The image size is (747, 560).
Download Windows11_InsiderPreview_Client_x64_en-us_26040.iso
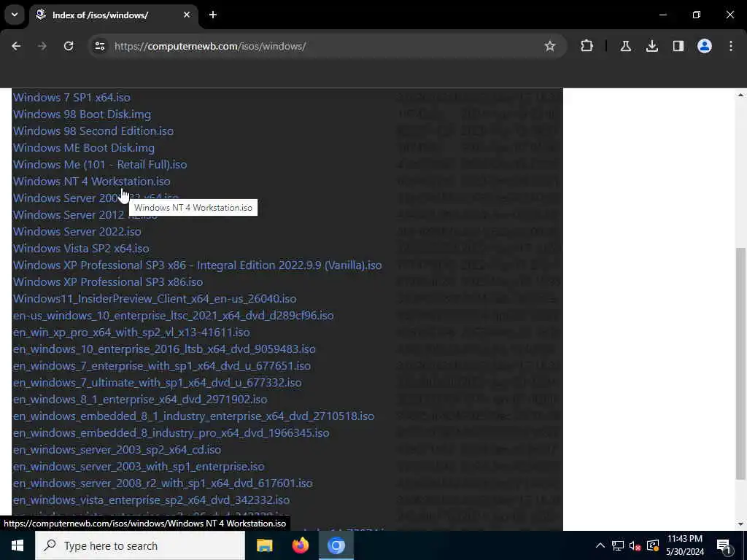[155, 298]
